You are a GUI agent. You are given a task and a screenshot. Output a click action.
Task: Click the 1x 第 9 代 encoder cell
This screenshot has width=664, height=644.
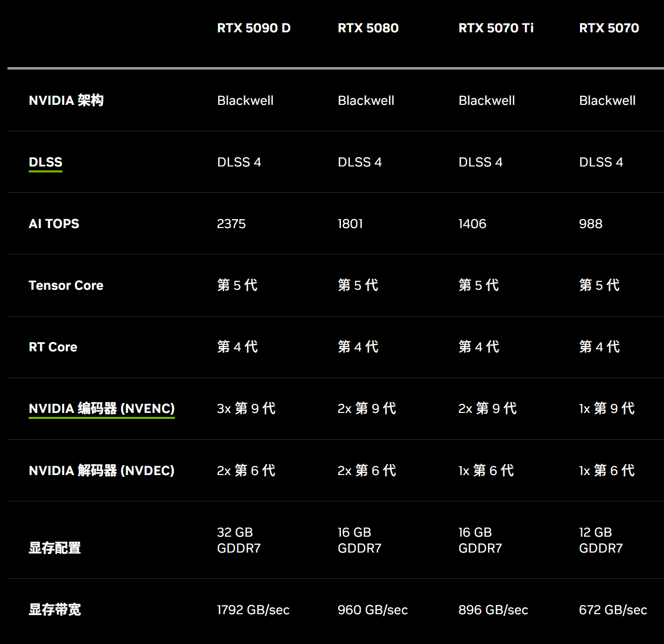point(607,408)
